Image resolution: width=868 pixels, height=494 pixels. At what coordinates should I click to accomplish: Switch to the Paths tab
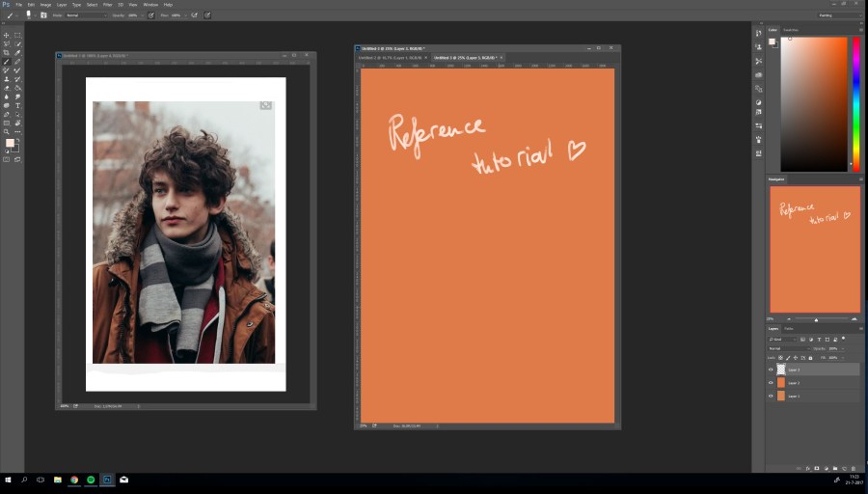789,329
